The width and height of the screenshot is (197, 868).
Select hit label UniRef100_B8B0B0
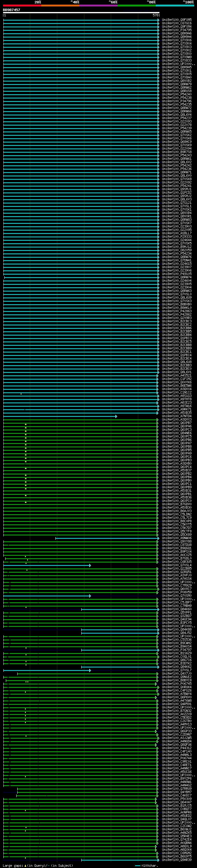177,305
